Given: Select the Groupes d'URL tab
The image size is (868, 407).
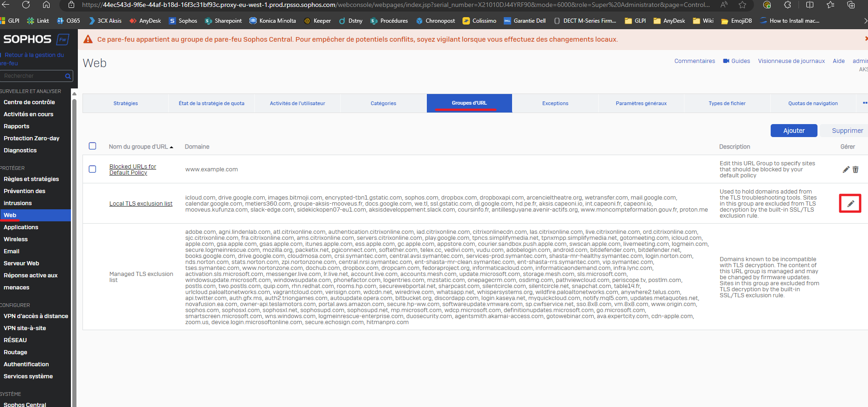Looking at the screenshot, I should click(x=469, y=103).
